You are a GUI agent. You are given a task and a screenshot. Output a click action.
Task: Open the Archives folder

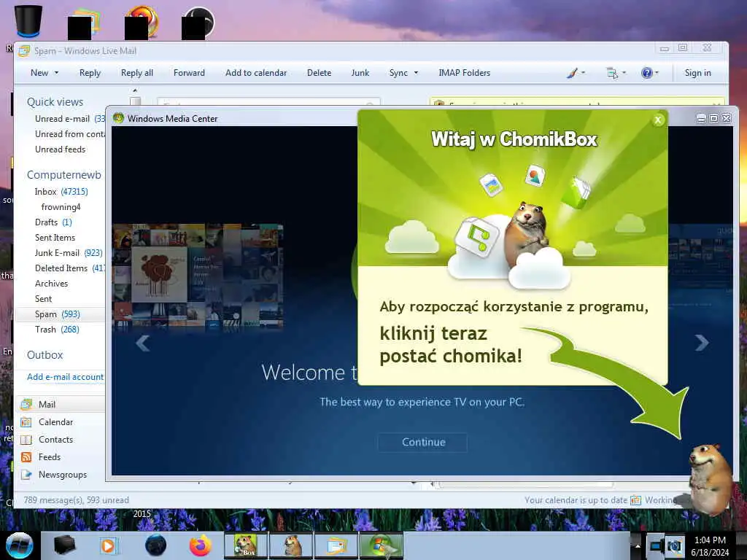coord(51,284)
